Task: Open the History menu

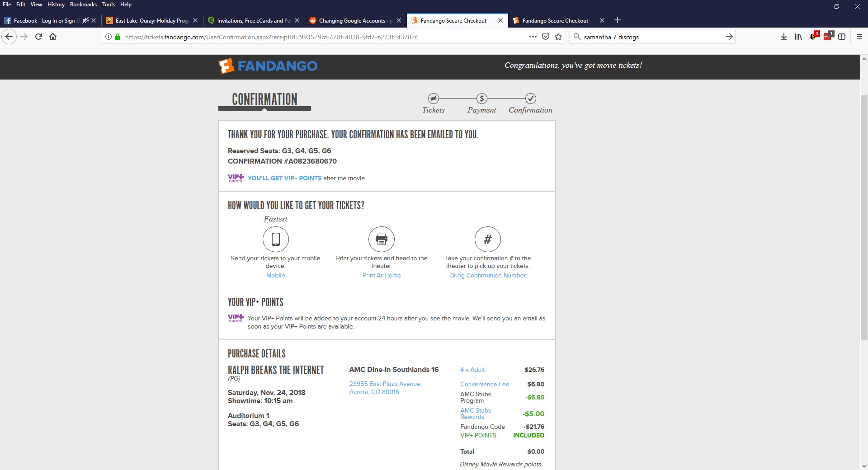Action: click(x=56, y=5)
